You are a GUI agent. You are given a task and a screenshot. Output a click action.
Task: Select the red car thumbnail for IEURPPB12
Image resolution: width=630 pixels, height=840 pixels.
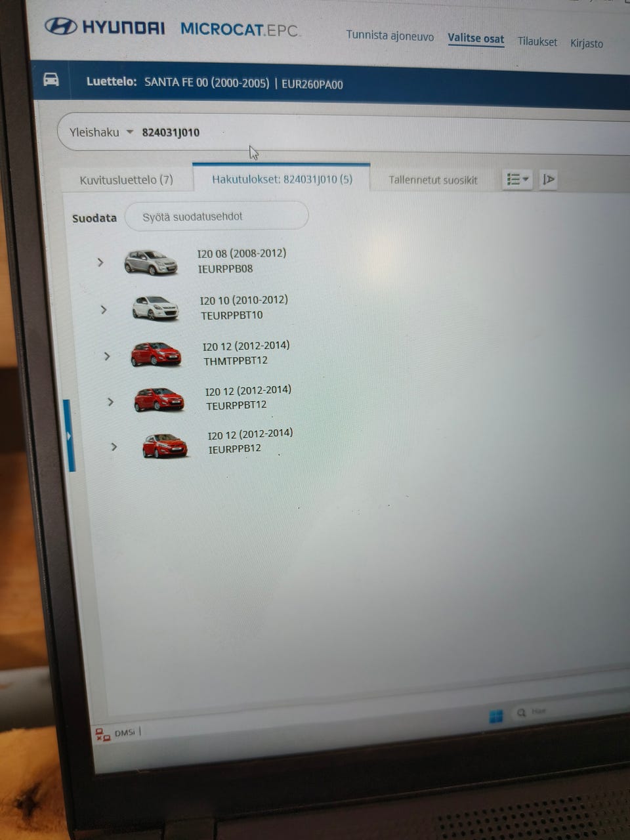[165, 445]
